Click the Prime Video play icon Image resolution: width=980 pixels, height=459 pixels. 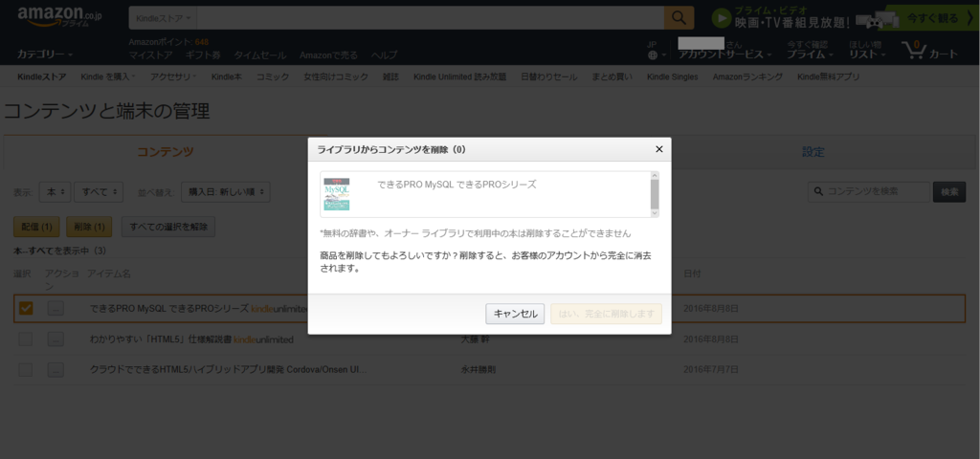(722, 18)
